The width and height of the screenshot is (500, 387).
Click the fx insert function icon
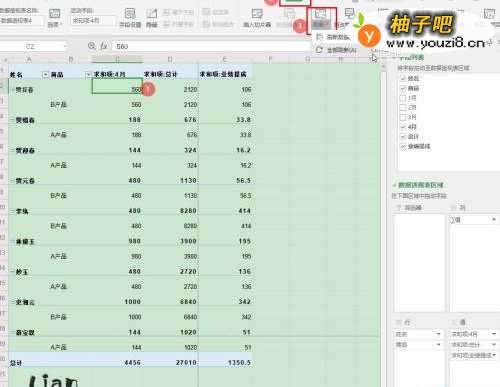(x=104, y=46)
